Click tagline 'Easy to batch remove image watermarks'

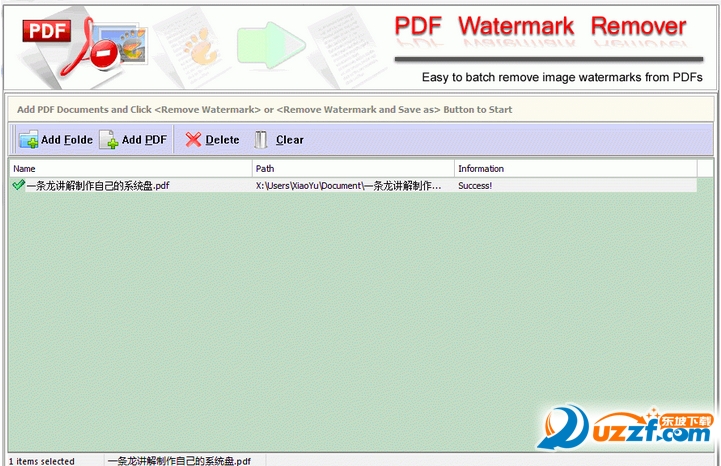(x=562, y=77)
